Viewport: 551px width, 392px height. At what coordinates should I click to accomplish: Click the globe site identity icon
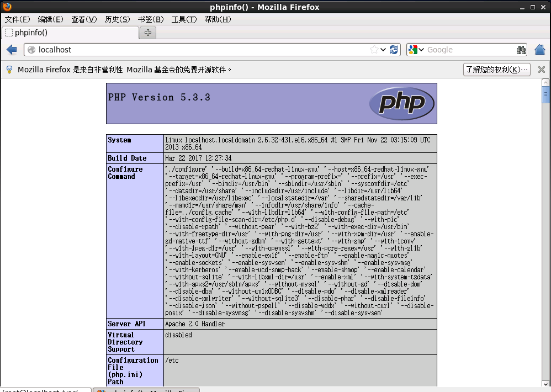click(x=31, y=50)
